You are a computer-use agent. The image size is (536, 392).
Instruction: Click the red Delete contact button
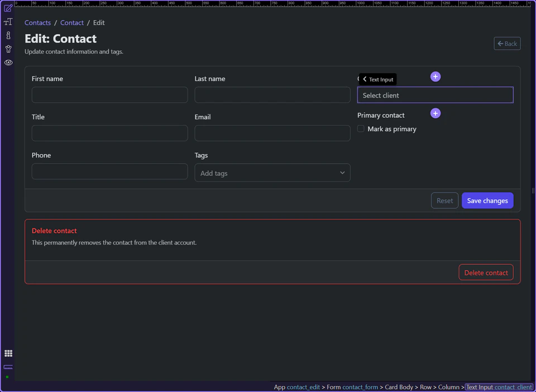point(486,272)
